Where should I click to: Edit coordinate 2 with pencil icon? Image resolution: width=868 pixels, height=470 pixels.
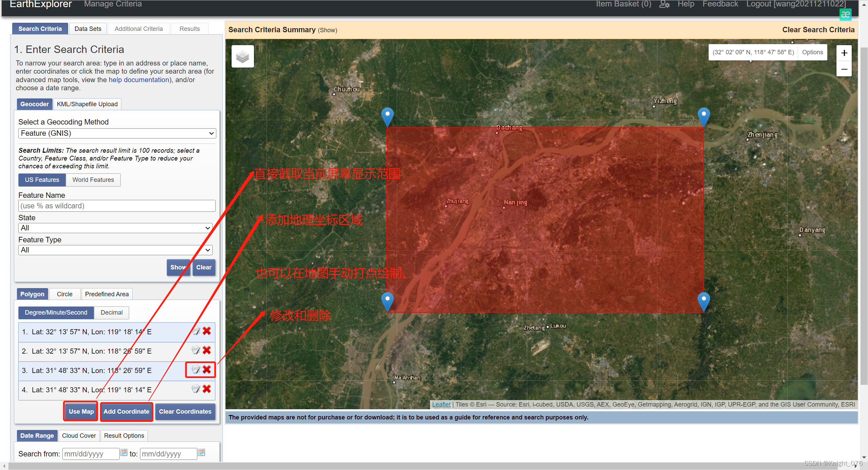click(196, 350)
